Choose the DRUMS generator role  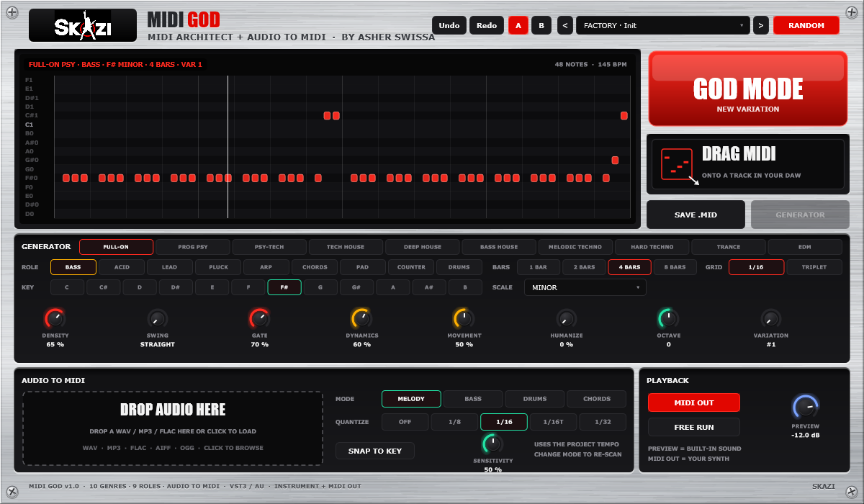pyautogui.click(x=459, y=267)
